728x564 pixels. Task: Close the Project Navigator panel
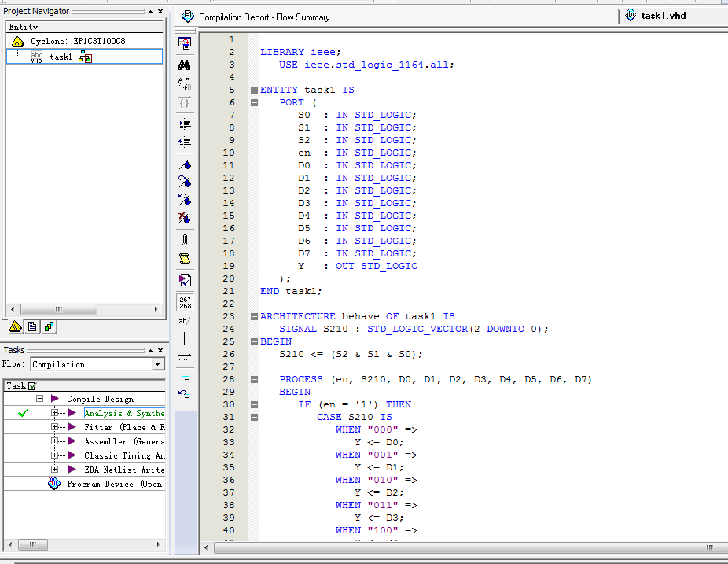click(160, 11)
